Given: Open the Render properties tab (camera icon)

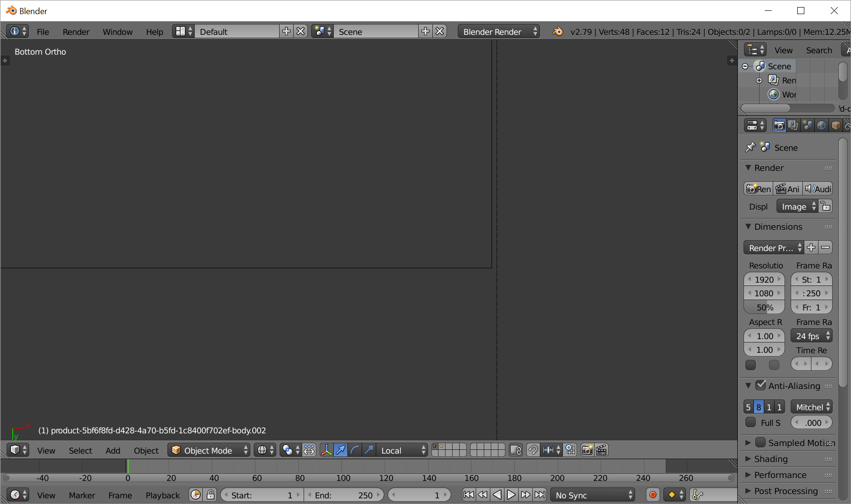Looking at the screenshot, I should [779, 125].
